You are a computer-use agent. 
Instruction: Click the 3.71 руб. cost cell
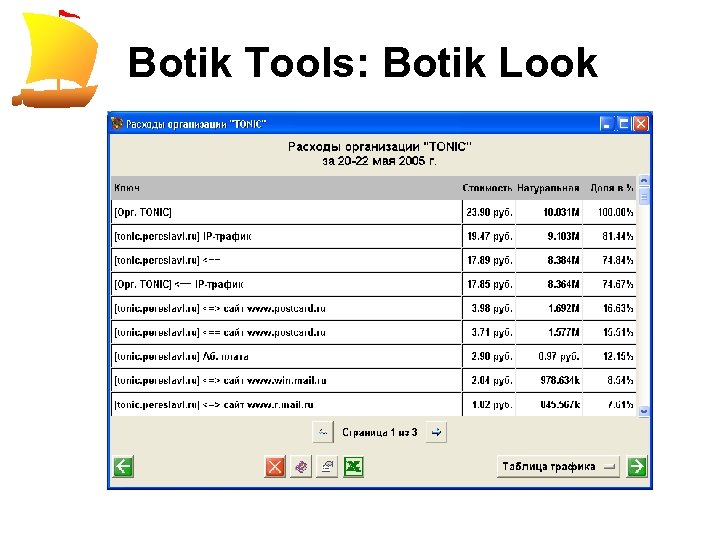(x=489, y=332)
